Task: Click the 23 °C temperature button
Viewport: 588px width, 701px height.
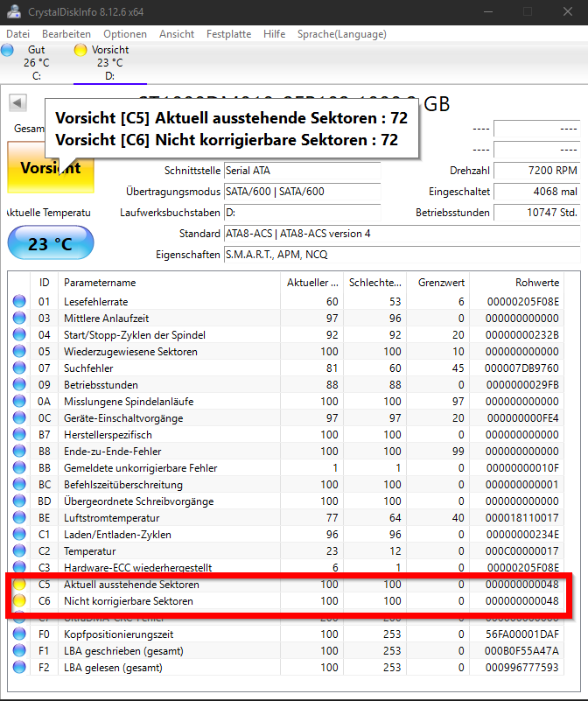Action: [x=51, y=242]
